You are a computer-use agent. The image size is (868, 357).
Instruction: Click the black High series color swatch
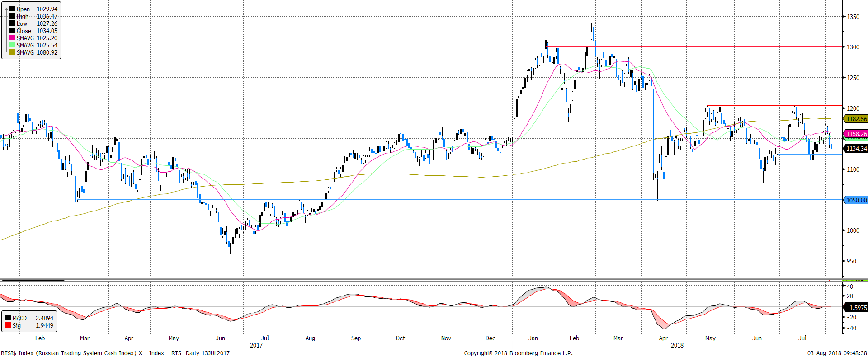[12, 16]
